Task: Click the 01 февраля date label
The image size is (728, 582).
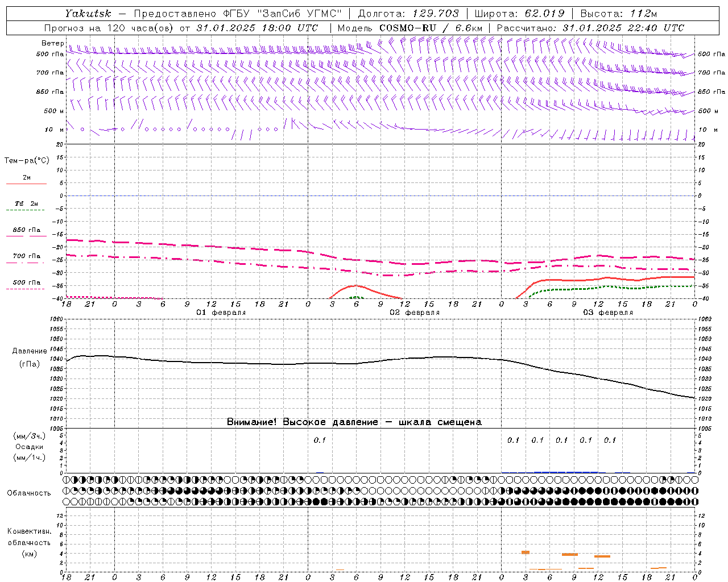Action: tap(221, 313)
